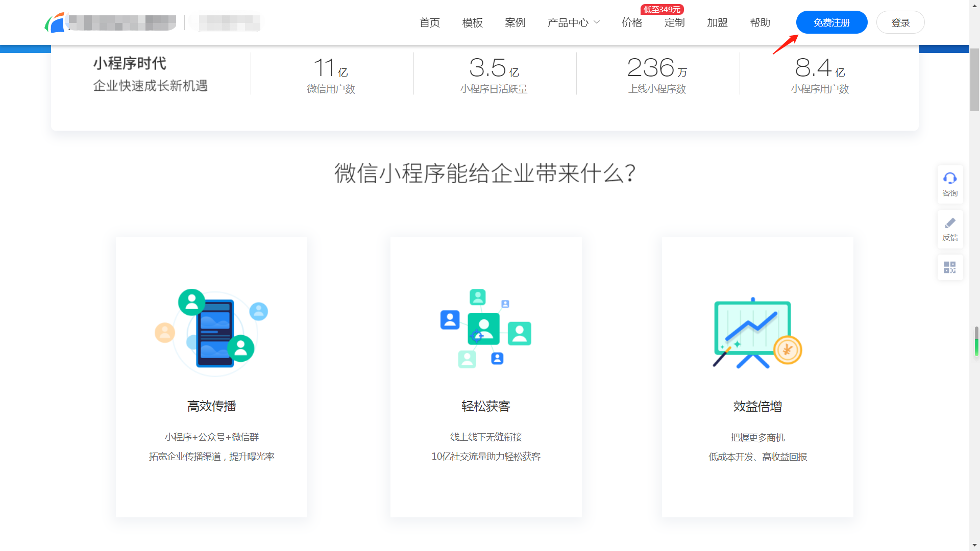
Task: Click the QR code icon in sidebar
Action: point(950,267)
